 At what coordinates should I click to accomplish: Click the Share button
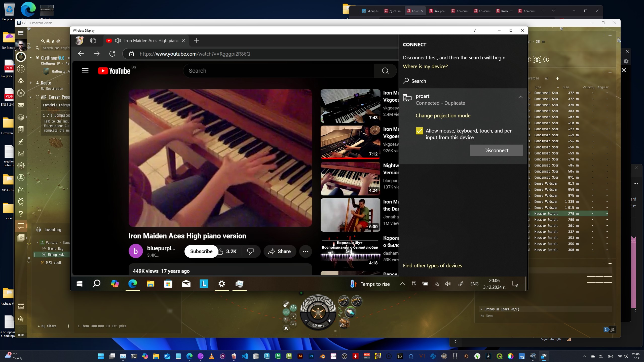[279, 251]
